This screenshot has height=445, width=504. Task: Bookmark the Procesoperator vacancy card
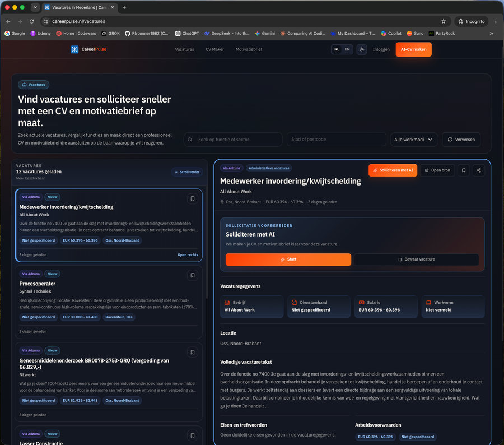tap(193, 275)
